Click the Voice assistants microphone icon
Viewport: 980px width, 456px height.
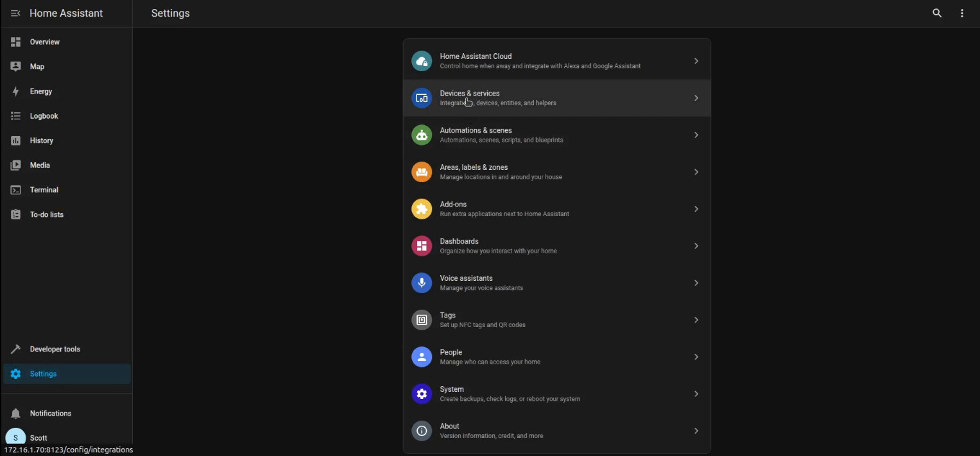[422, 283]
